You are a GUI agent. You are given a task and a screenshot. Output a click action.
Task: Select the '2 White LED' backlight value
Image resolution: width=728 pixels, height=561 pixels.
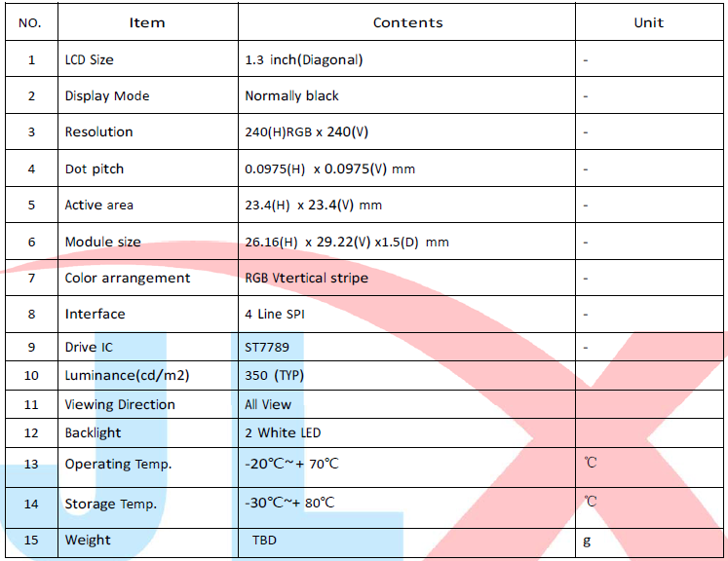click(283, 432)
